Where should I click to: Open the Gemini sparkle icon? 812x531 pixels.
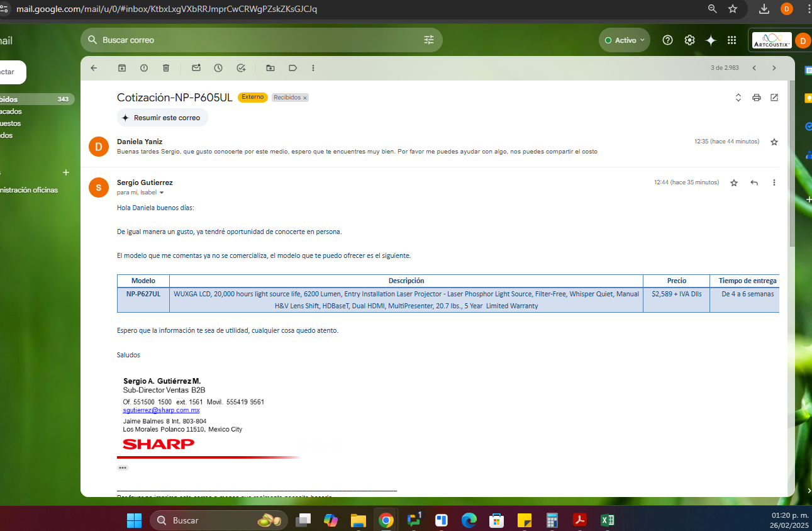pos(711,40)
